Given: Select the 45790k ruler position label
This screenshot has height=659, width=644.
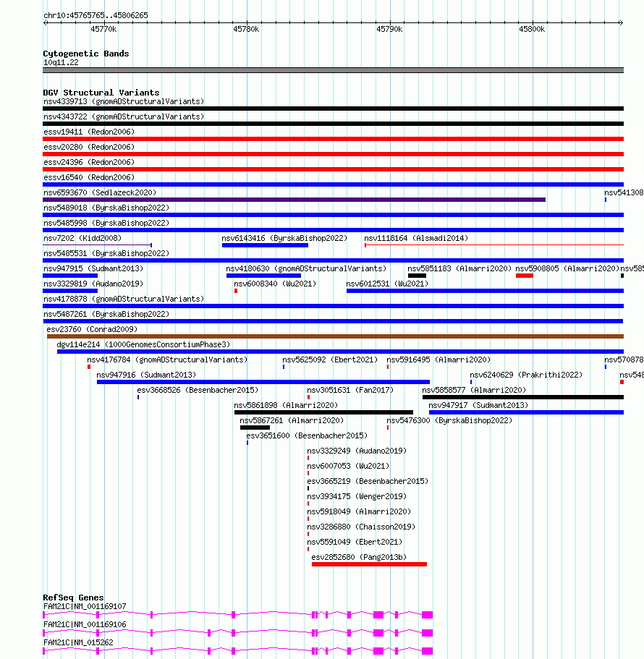Looking at the screenshot, I should [389, 29].
